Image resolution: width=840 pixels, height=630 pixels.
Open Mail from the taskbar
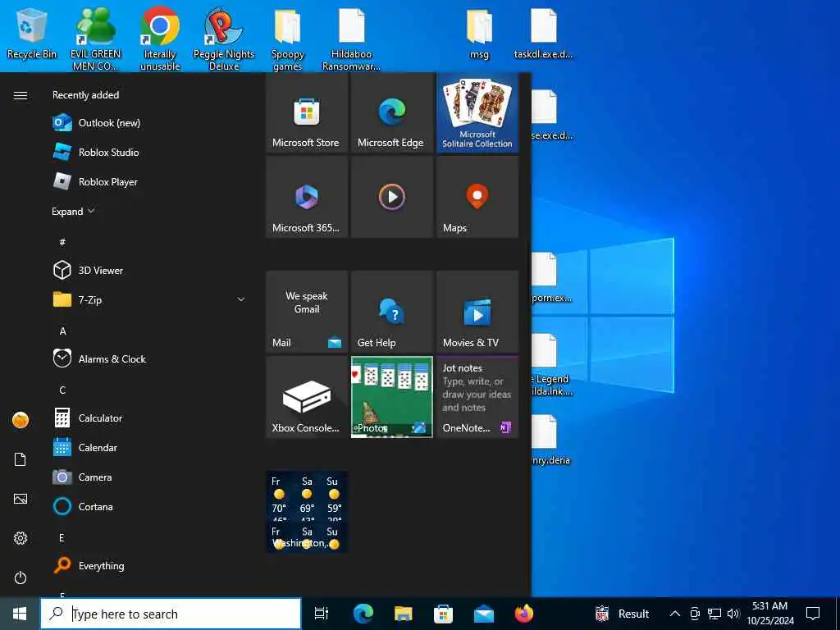(484, 614)
